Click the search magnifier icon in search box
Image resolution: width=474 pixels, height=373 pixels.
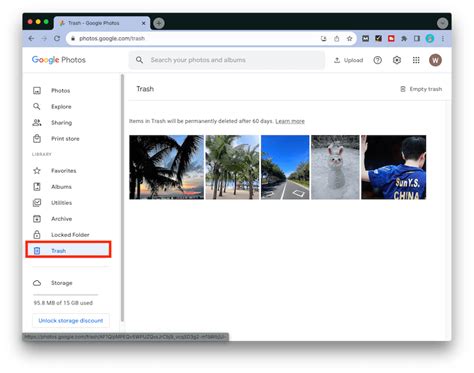tap(139, 60)
